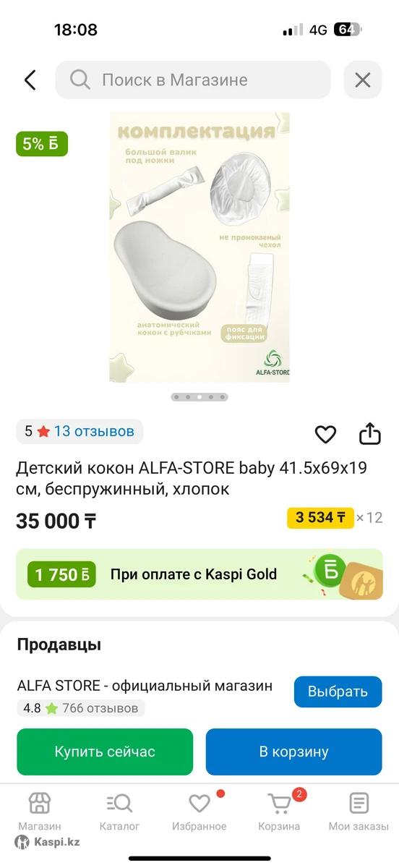
Task: Click the Поиск в Магазине search field
Action: coord(193,80)
